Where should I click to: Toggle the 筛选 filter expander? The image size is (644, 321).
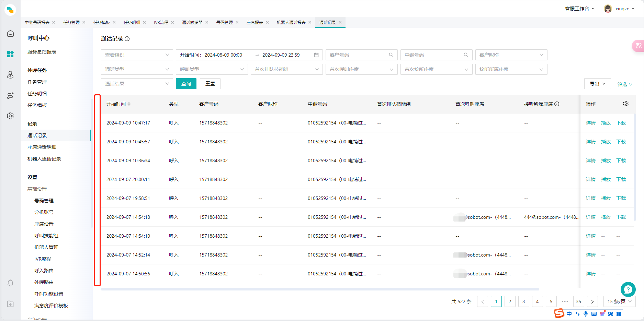pos(625,84)
